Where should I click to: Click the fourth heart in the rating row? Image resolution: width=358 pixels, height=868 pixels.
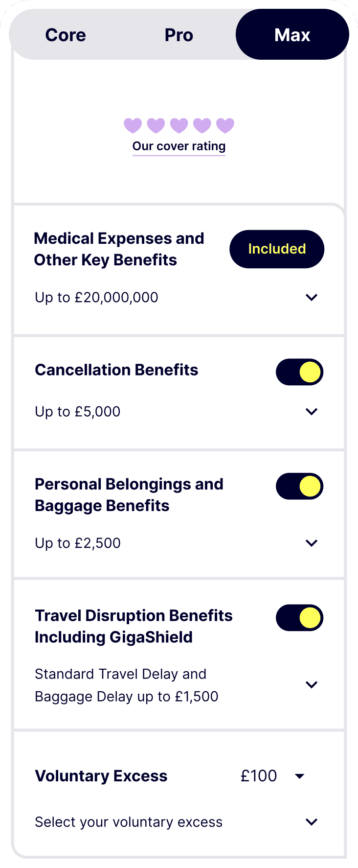tap(202, 125)
